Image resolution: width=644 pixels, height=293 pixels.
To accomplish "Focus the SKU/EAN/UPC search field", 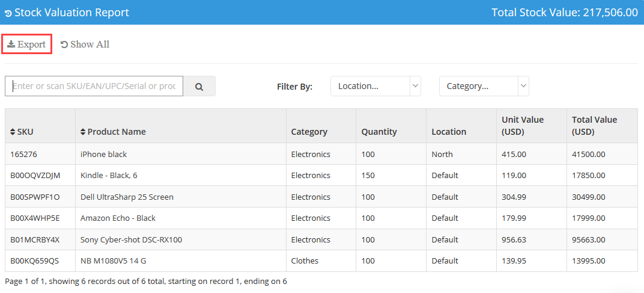I will coord(94,87).
